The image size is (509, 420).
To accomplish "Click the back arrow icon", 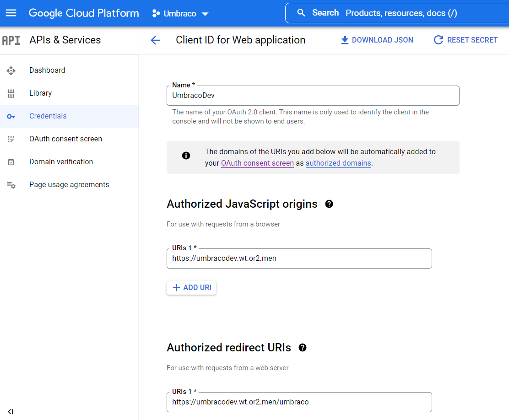I will pos(155,40).
